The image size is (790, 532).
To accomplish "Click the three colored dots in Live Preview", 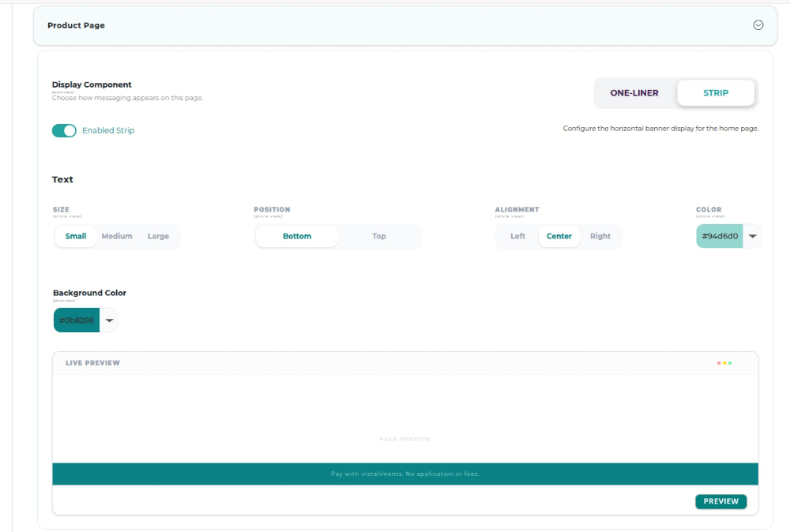I will click(x=724, y=363).
